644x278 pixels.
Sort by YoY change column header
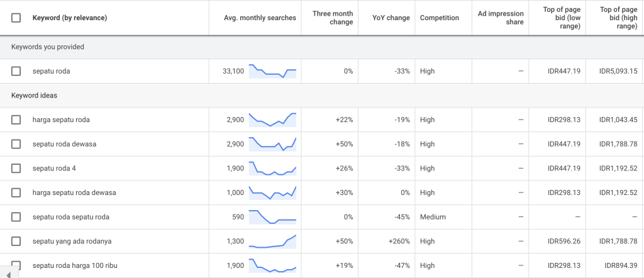tap(391, 18)
